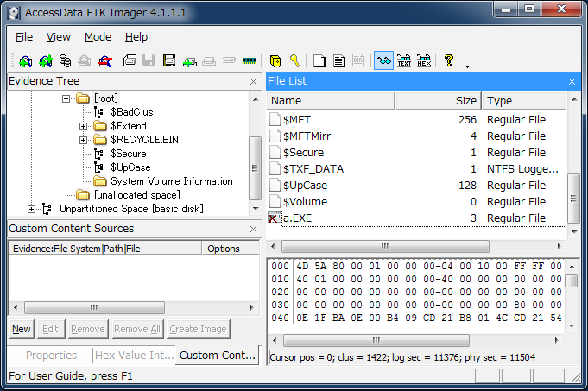
Task: Click the Detect EFS Encryption key icon
Action: (295, 60)
